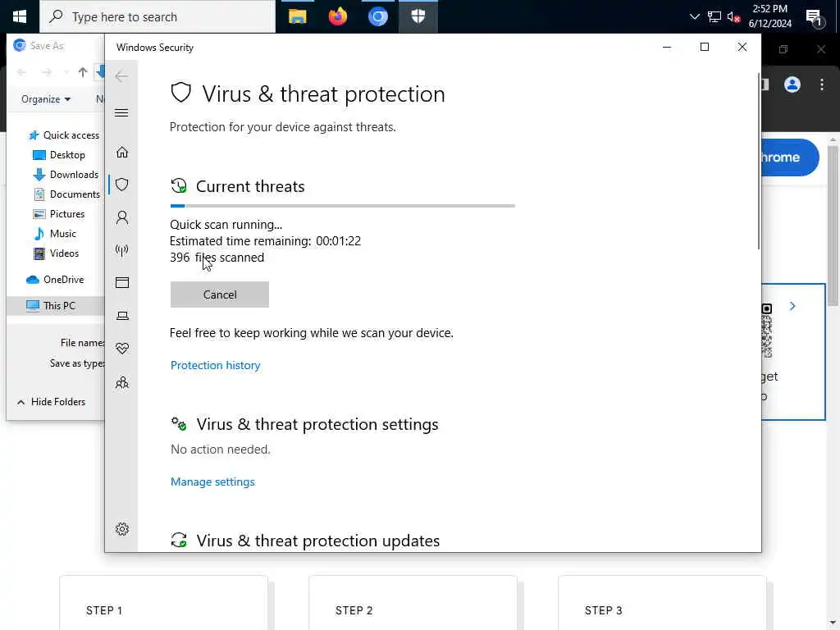This screenshot has height=630, width=840.
Task: Open Family options people icon in sidebar
Action: click(x=122, y=382)
